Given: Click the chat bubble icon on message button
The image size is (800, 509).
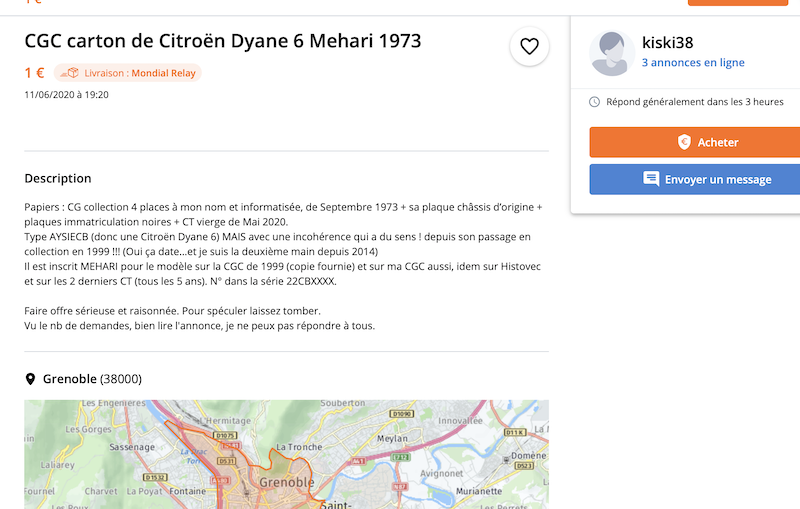Looking at the screenshot, I should (x=651, y=179).
